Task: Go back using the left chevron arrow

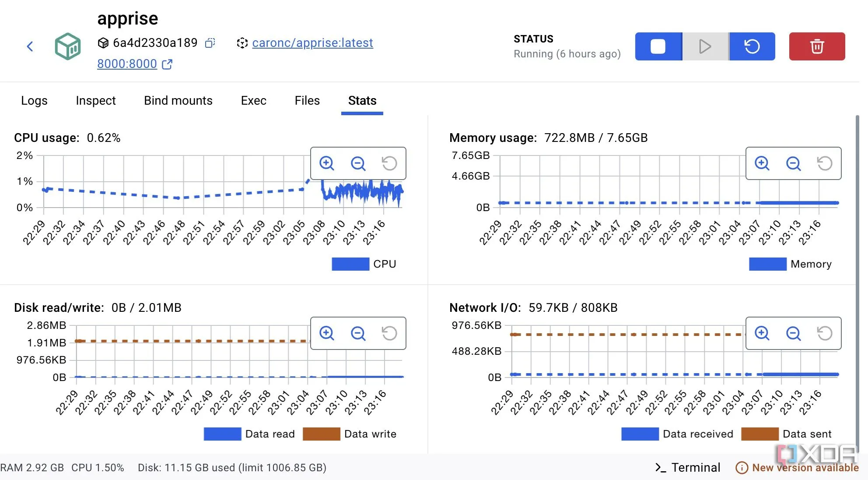Action: pos(30,46)
